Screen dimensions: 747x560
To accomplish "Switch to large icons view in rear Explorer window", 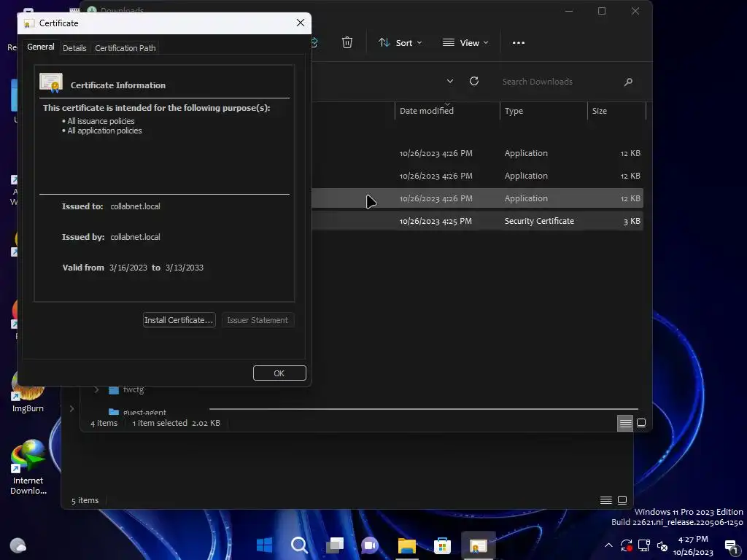I will point(622,500).
